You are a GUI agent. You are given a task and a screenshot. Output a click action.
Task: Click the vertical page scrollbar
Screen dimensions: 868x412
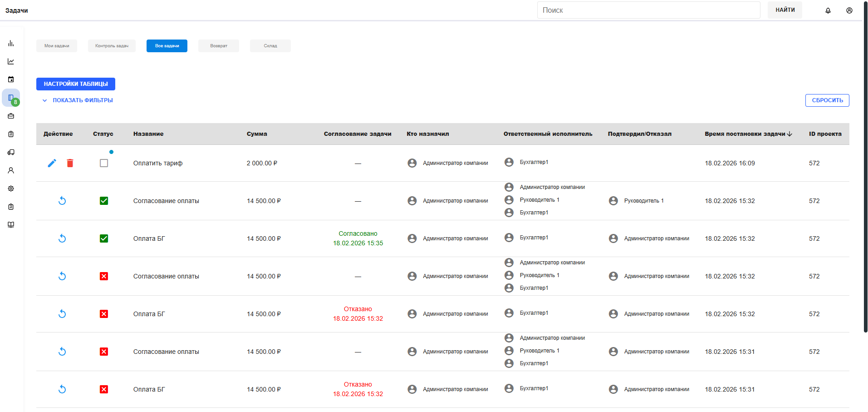pyautogui.click(x=865, y=168)
